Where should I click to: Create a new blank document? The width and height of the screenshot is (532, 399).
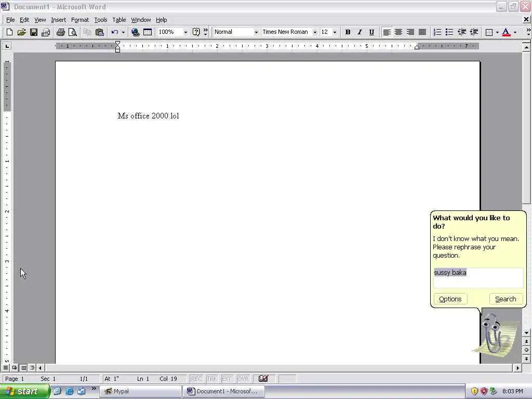click(x=9, y=32)
